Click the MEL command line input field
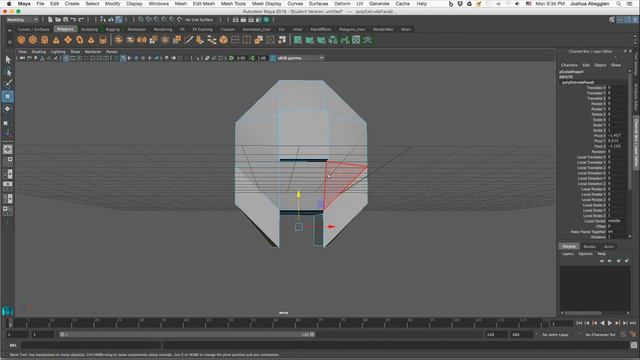 pos(91,346)
